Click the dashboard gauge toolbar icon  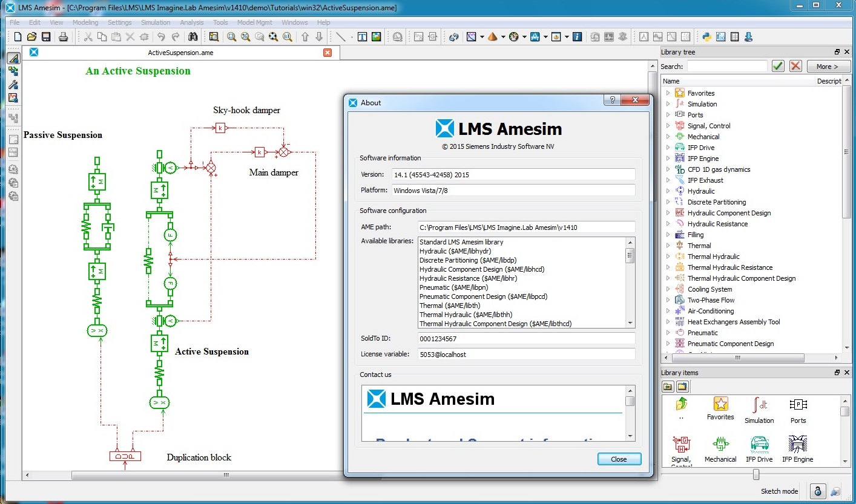point(513,37)
